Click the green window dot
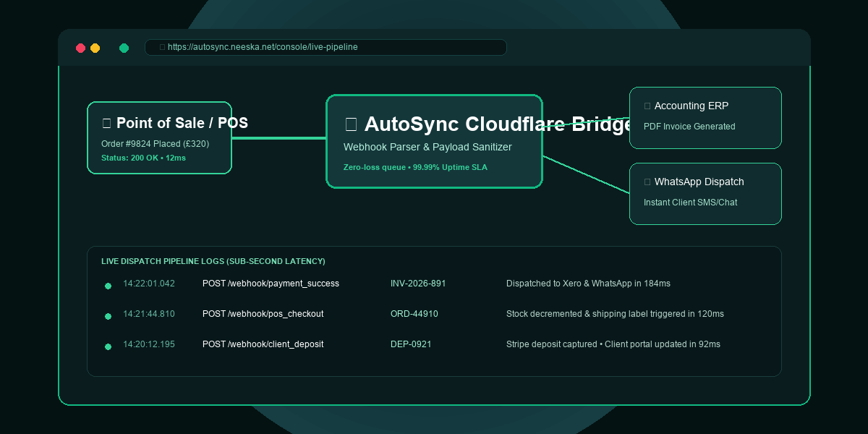Viewport: 868px width, 434px height. pos(124,48)
